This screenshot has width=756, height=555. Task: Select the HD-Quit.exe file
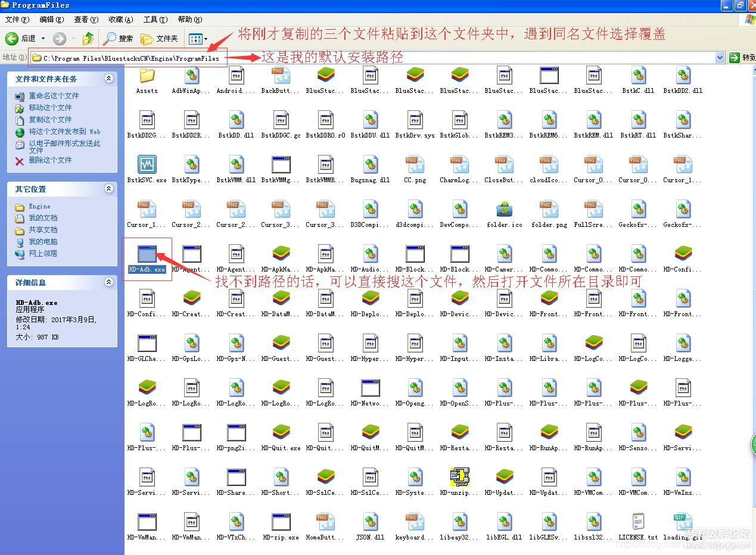281,437
